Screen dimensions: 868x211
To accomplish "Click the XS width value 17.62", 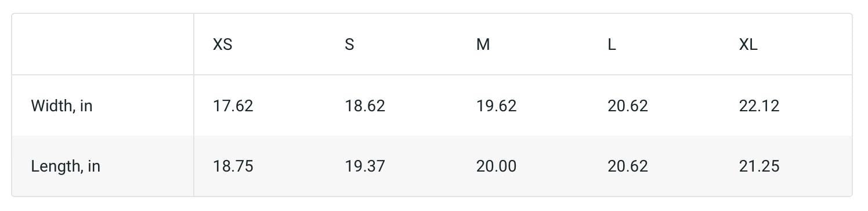I will (x=233, y=106).
